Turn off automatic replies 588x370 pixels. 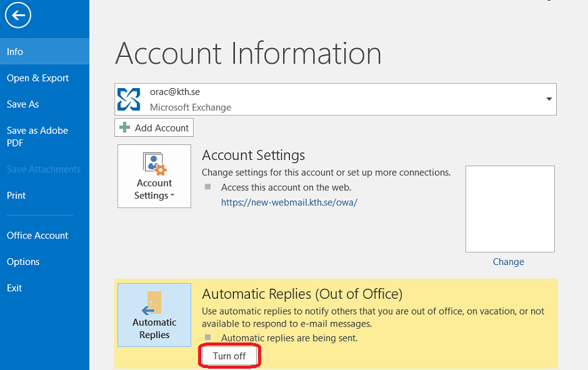[229, 356]
